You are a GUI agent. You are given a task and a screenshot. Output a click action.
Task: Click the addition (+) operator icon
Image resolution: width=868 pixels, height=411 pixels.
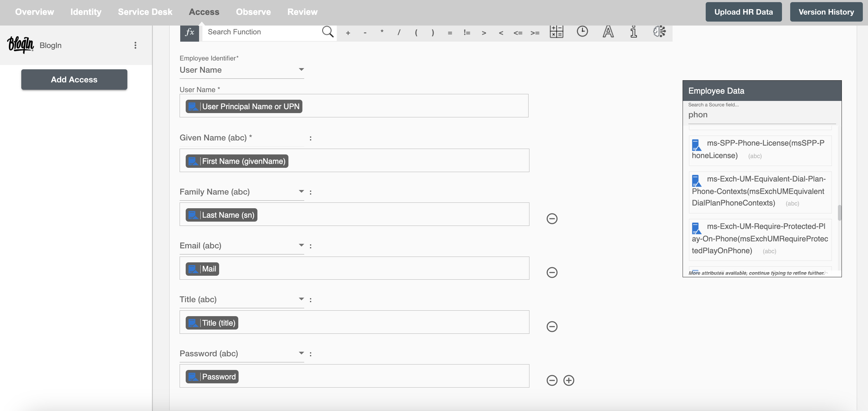(348, 32)
